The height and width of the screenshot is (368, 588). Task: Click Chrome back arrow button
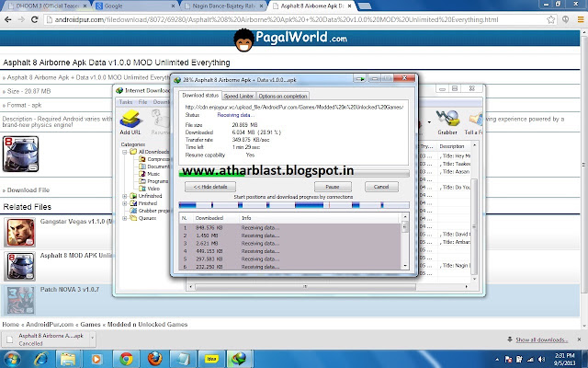[8, 19]
